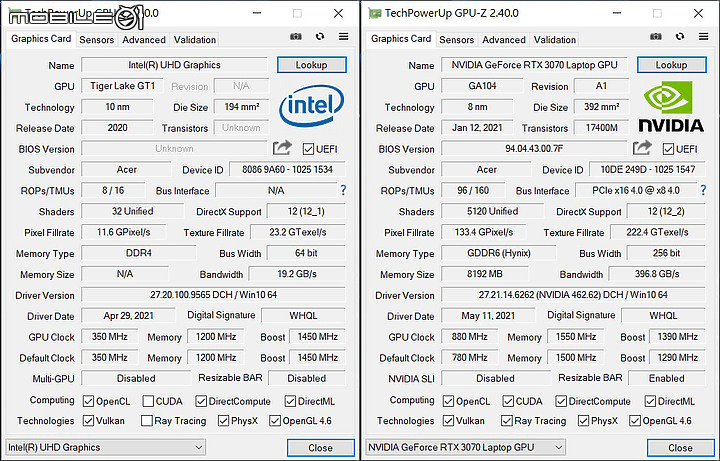Click Lookup for Intel(R) UHD Graphics

coord(311,65)
